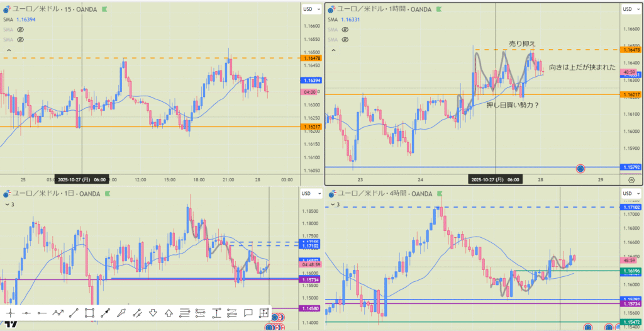This screenshot has width=644, height=331.
Task: Select the trend line drawing tool
Action: (x=74, y=313)
